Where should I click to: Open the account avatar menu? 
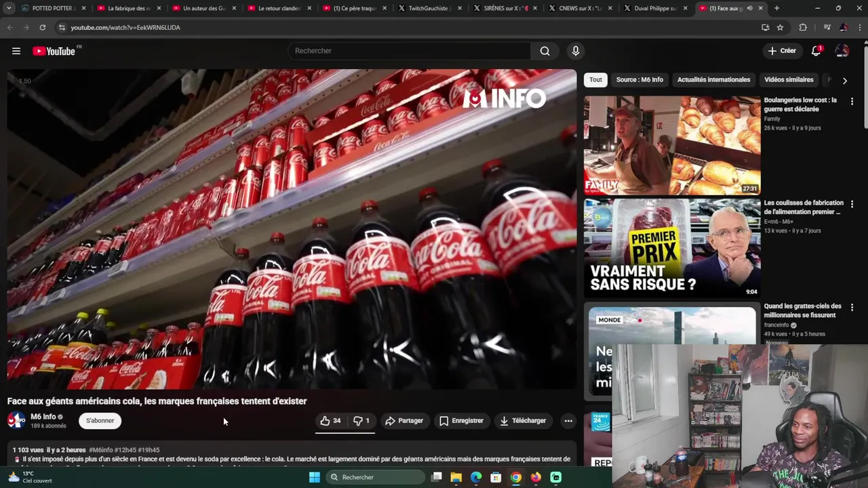(842, 51)
